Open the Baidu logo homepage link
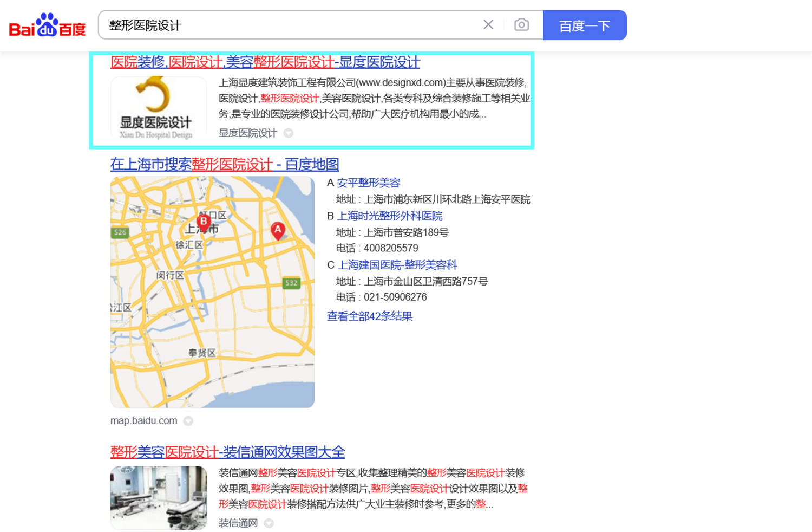Screen dimensions: 812x532 [47, 25]
